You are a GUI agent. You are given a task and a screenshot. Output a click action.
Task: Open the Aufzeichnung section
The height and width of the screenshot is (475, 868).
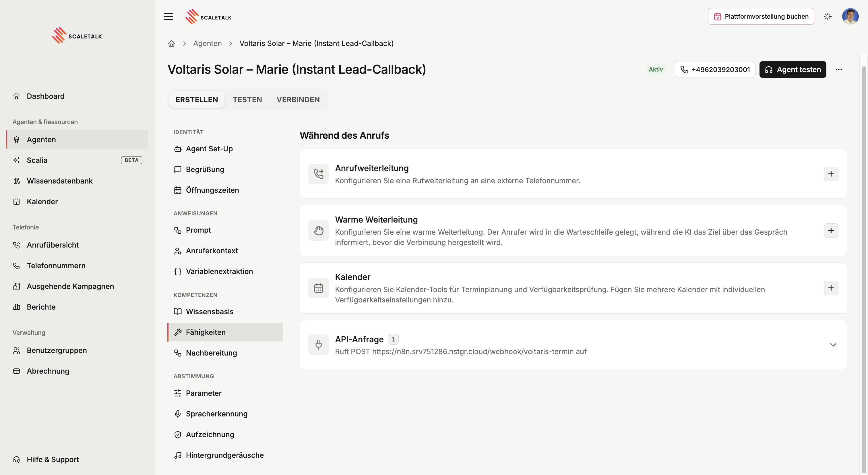pyautogui.click(x=225, y=435)
